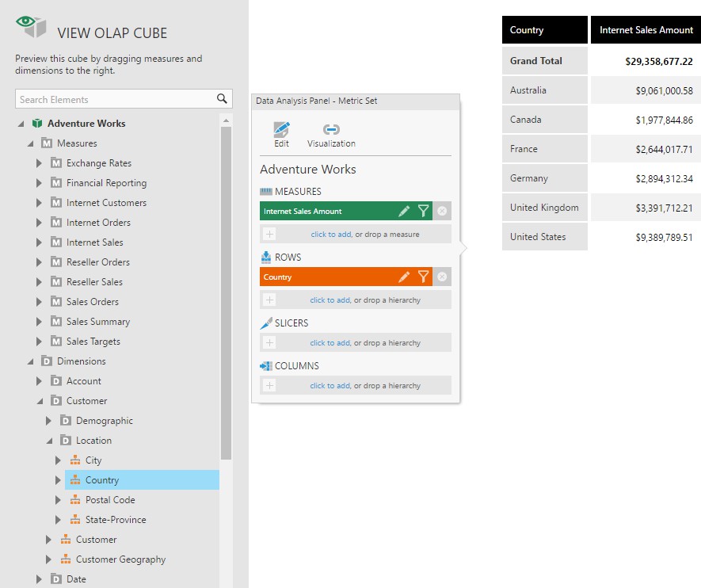Open the Visualization link icon
The width and height of the screenshot is (701, 588).
coord(331,130)
